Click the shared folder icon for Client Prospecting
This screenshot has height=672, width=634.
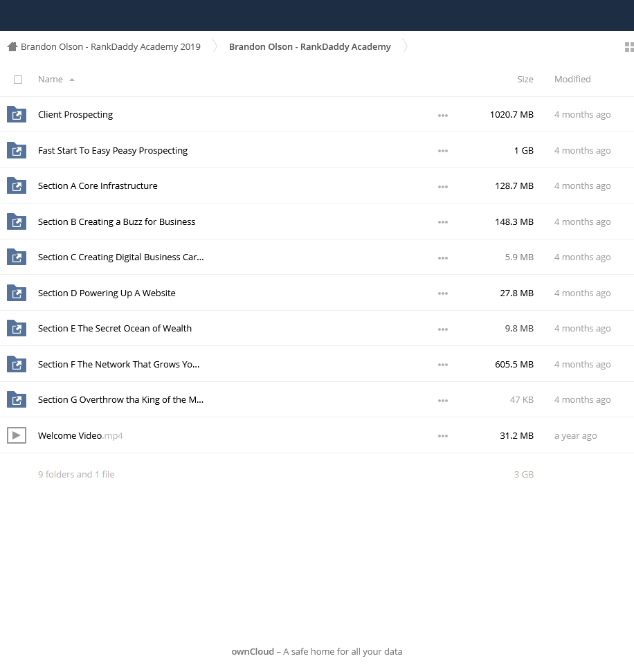point(17,114)
